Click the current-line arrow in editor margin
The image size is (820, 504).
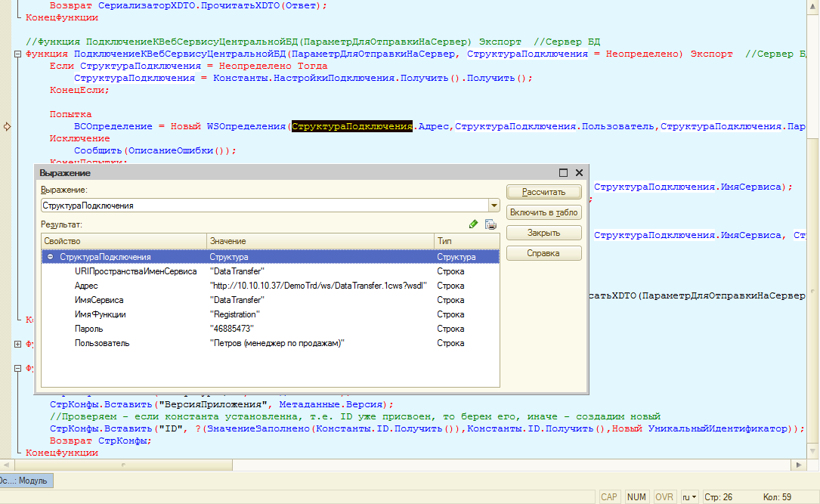[7, 126]
